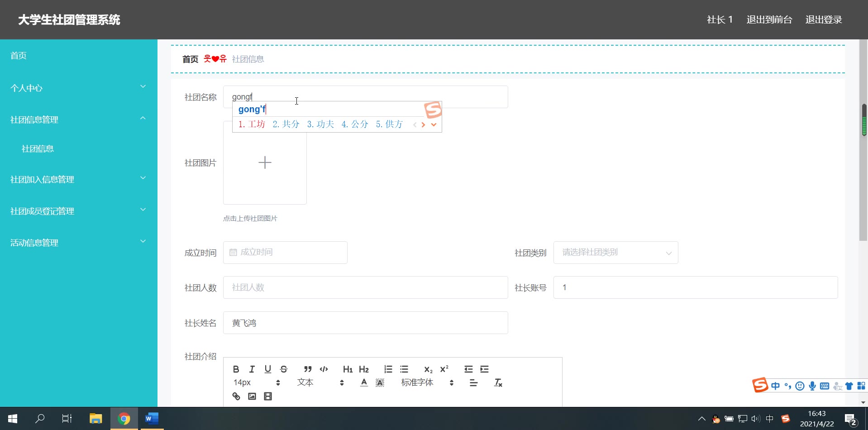The width and height of the screenshot is (868, 430).
Task: Insert video in editor
Action: coord(268,396)
